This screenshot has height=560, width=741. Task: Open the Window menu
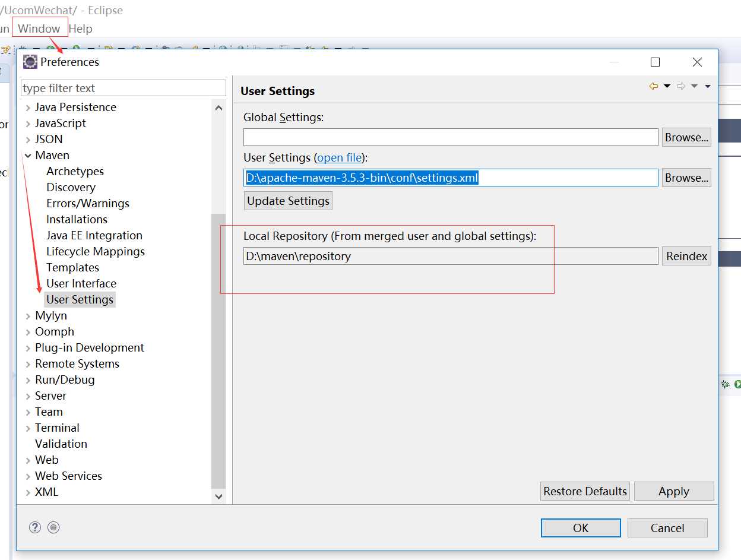(x=39, y=29)
